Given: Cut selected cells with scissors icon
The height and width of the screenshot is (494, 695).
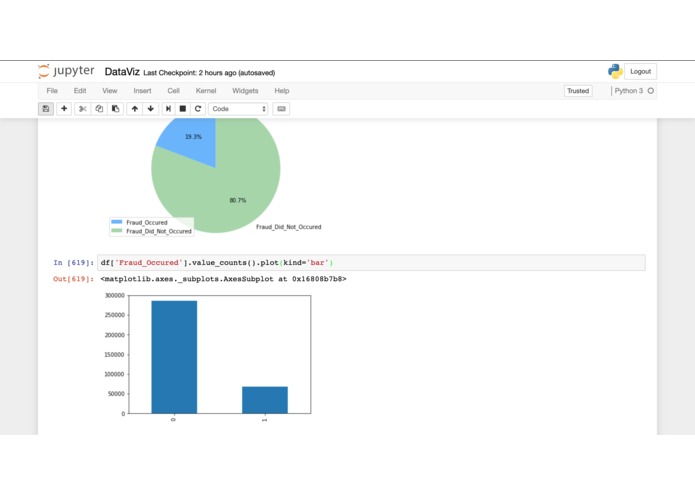Looking at the screenshot, I should click(82, 109).
